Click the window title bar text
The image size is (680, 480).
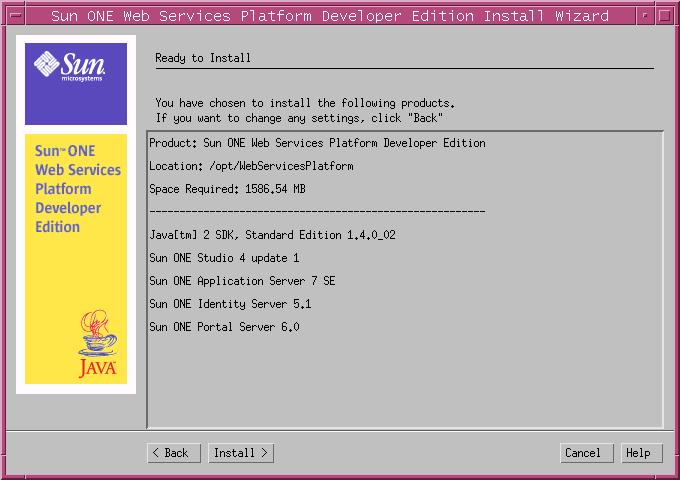coord(330,16)
